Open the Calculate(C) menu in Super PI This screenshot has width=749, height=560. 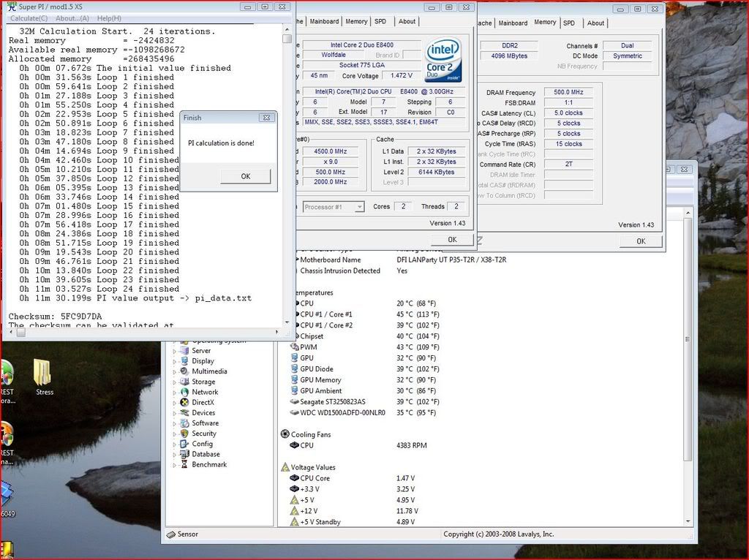tap(29, 18)
